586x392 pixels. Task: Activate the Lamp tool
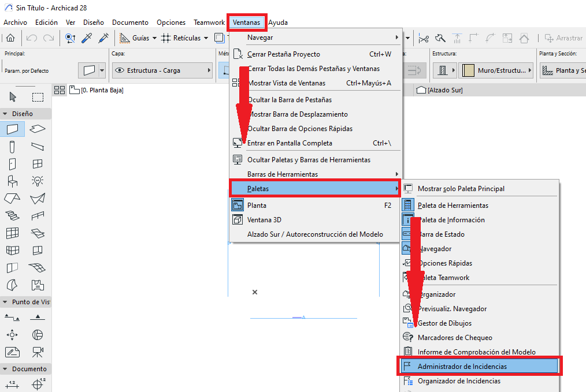click(x=38, y=181)
